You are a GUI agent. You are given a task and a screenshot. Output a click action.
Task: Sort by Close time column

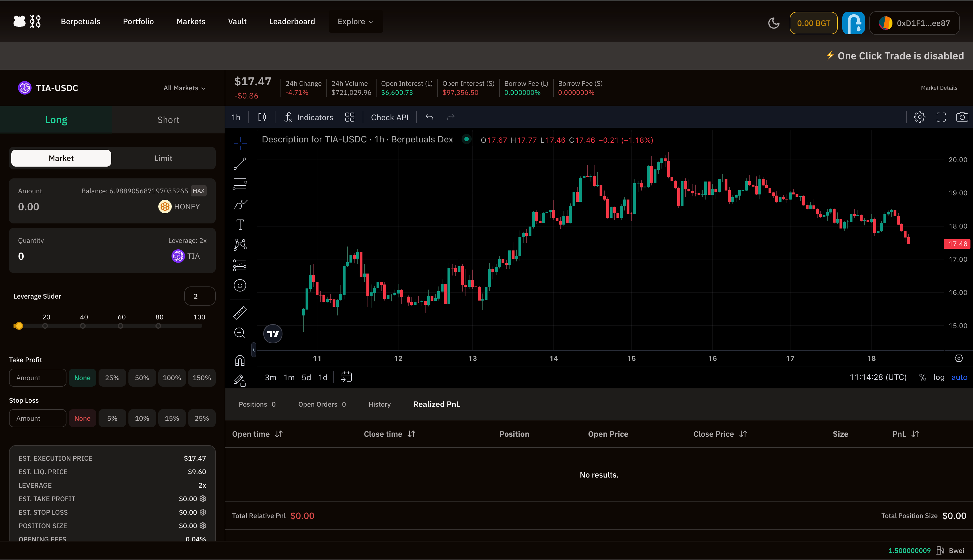point(389,434)
